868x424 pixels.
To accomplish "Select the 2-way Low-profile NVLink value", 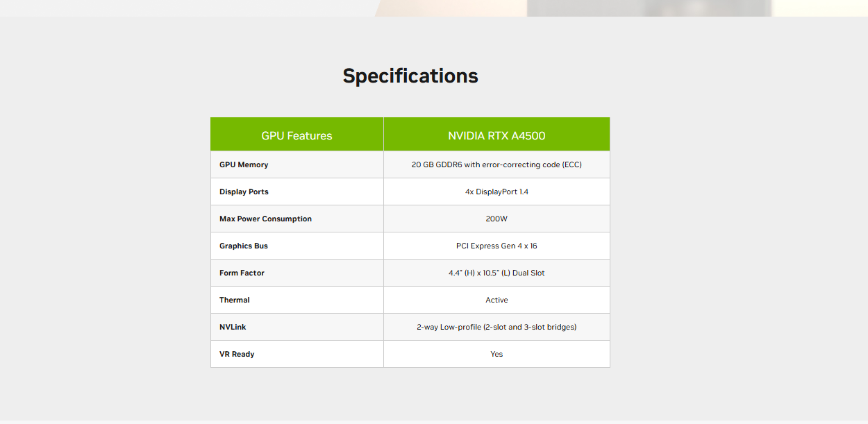I will tap(496, 327).
